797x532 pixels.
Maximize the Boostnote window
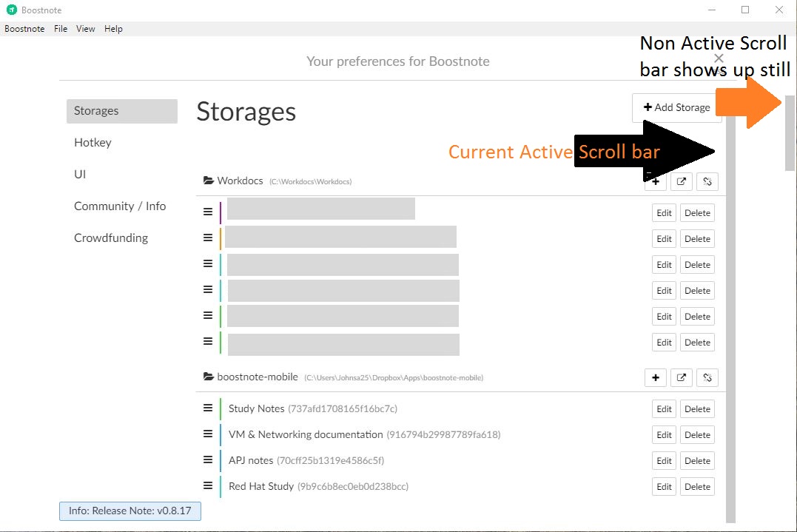point(745,10)
